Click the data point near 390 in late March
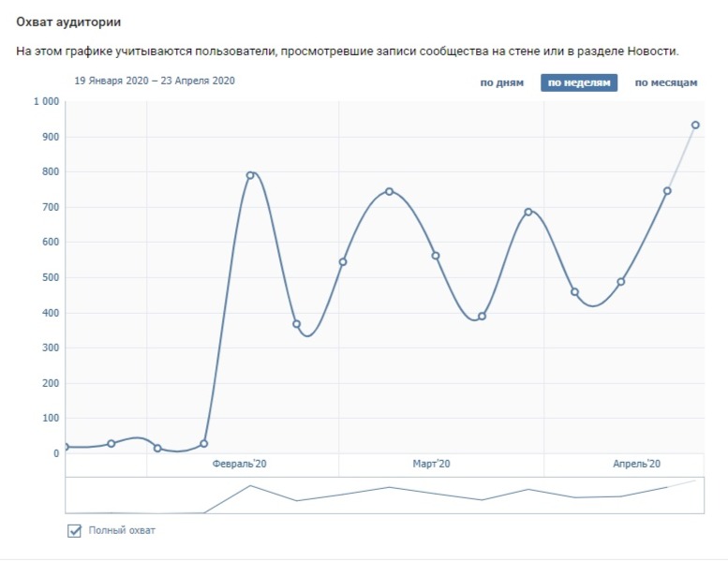 click(x=482, y=316)
